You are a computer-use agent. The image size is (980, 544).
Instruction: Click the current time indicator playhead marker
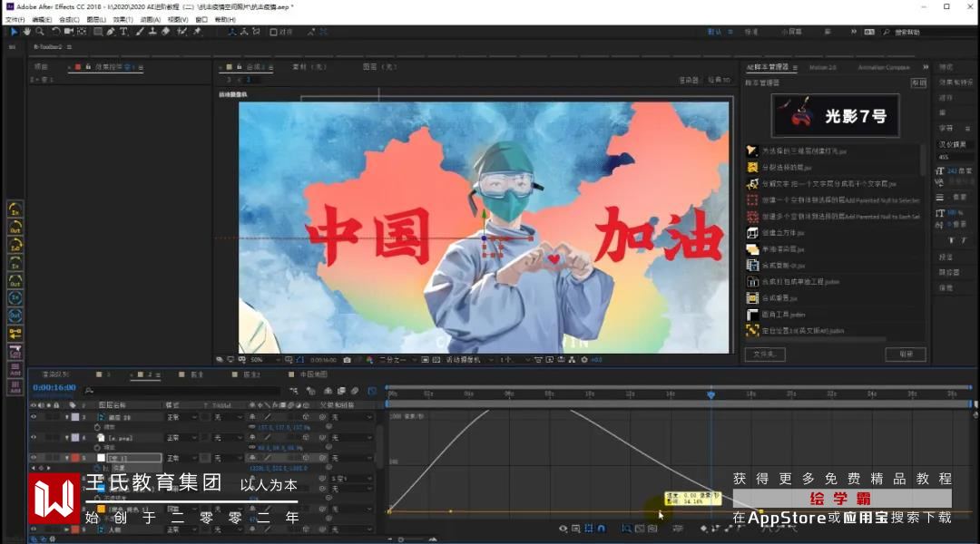click(710, 394)
